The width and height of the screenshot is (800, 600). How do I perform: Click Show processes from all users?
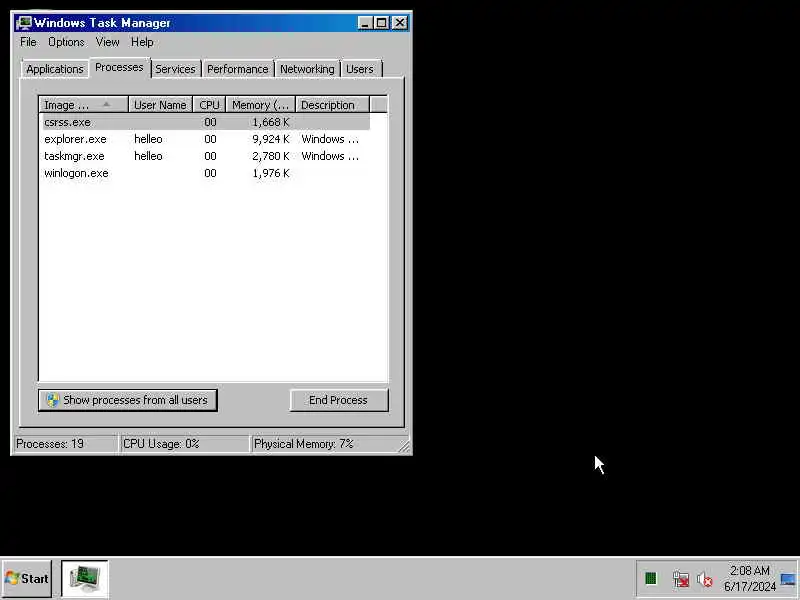[128, 400]
